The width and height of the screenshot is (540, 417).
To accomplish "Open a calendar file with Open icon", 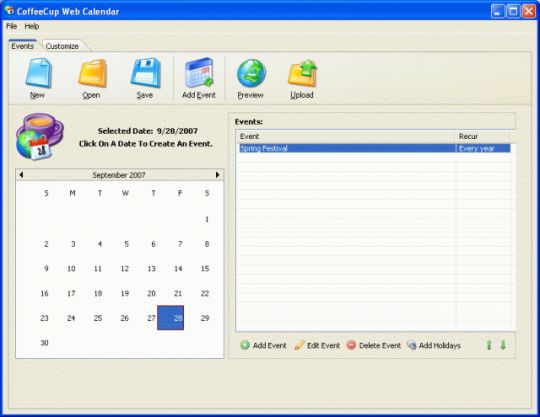I will click(x=92, y=73).
